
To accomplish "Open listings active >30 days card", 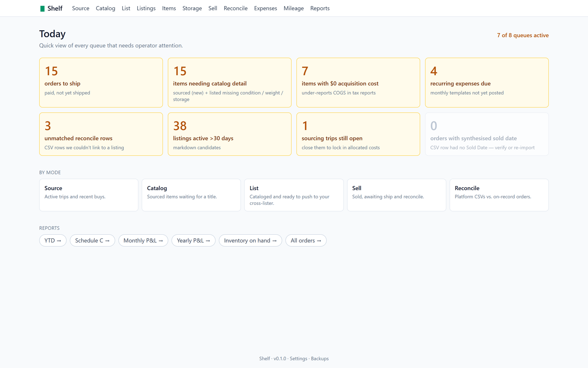I will 229,134.
